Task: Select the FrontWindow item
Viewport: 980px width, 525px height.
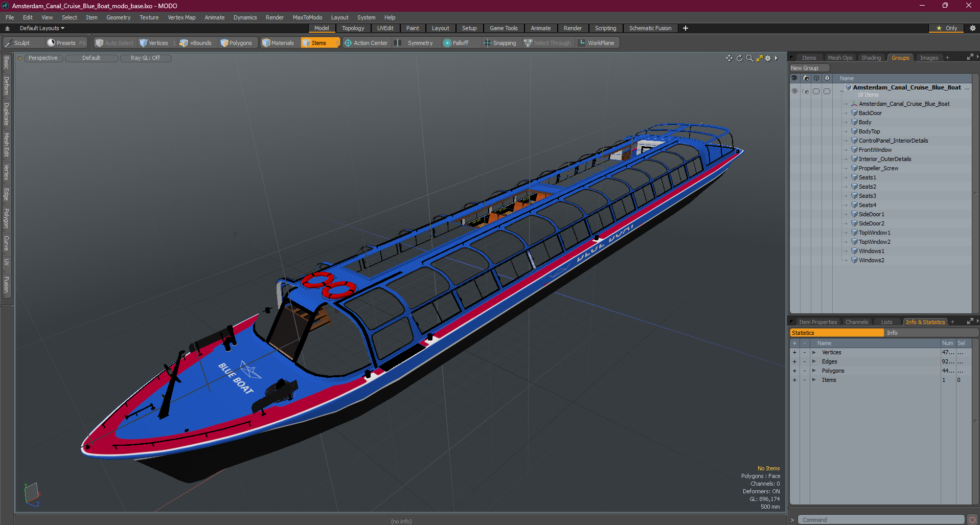Action: pos(875,150)
